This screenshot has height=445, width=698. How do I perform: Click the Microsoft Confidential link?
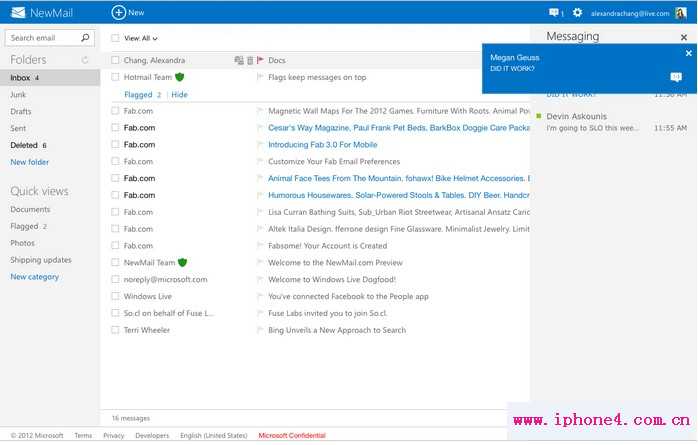click(x=292, y=435)
